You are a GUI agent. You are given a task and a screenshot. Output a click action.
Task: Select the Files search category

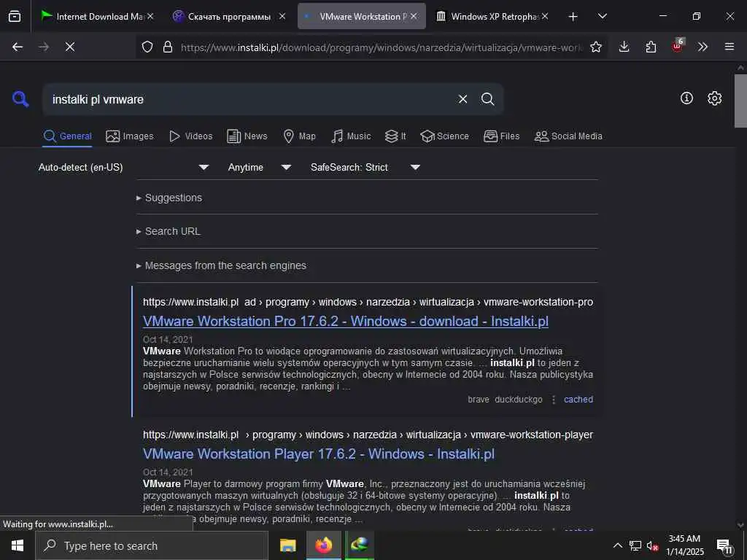[x=501, y=136]
